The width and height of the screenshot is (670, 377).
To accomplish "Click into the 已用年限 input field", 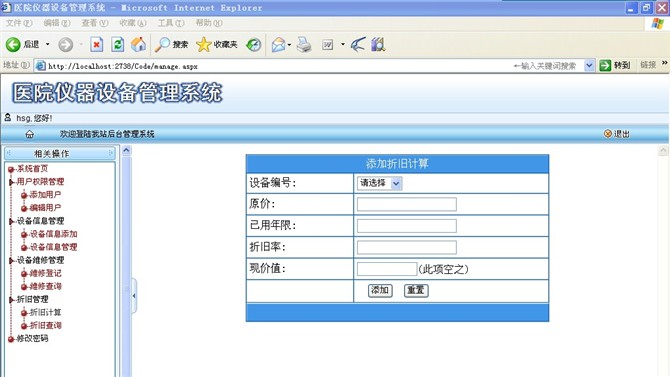I will pos(407,226).
